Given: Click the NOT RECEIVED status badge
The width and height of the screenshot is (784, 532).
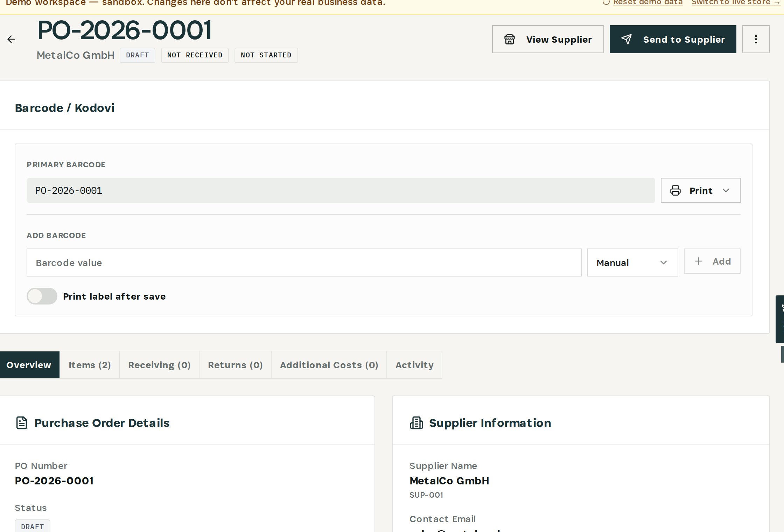Looking at the screenshot, I should pos(195,55).
